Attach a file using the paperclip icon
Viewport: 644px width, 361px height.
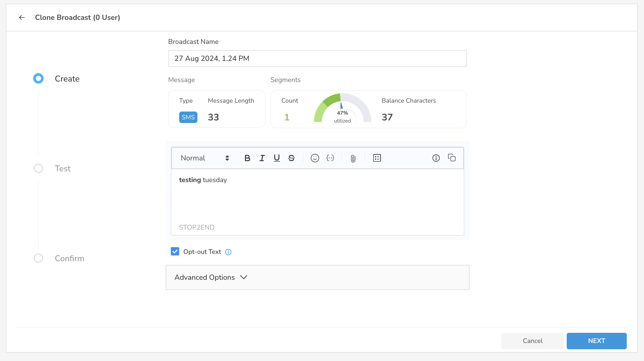click(353, 158)
